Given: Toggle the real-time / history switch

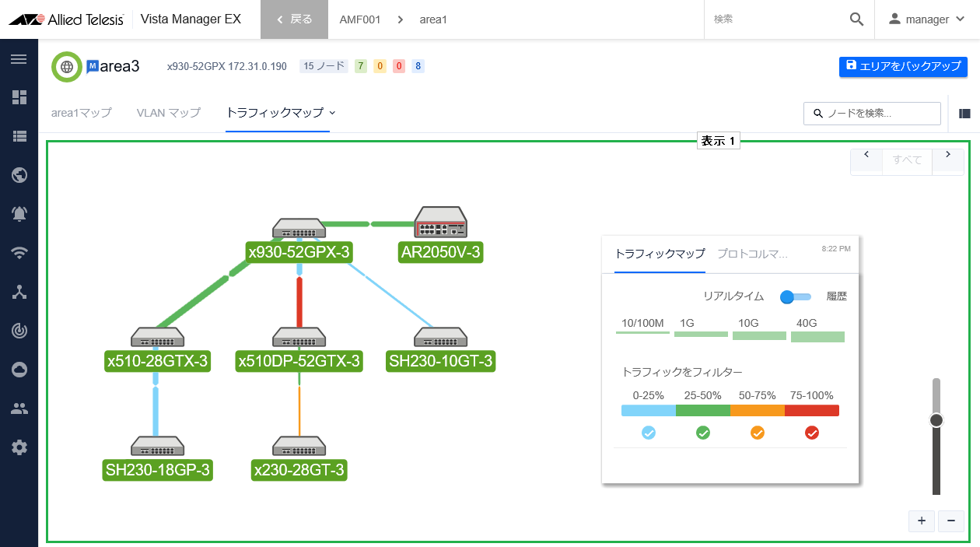Looking at the screenshot, I should (x=795, y=296).
